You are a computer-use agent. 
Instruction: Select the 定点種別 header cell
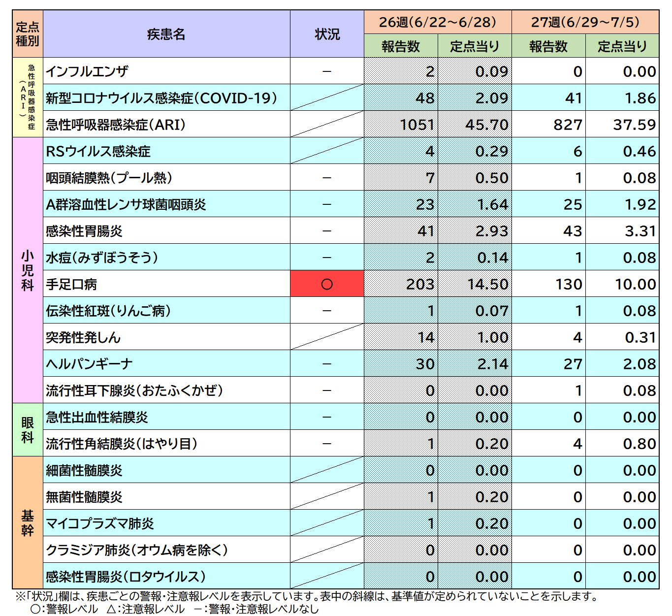[28, 34]
